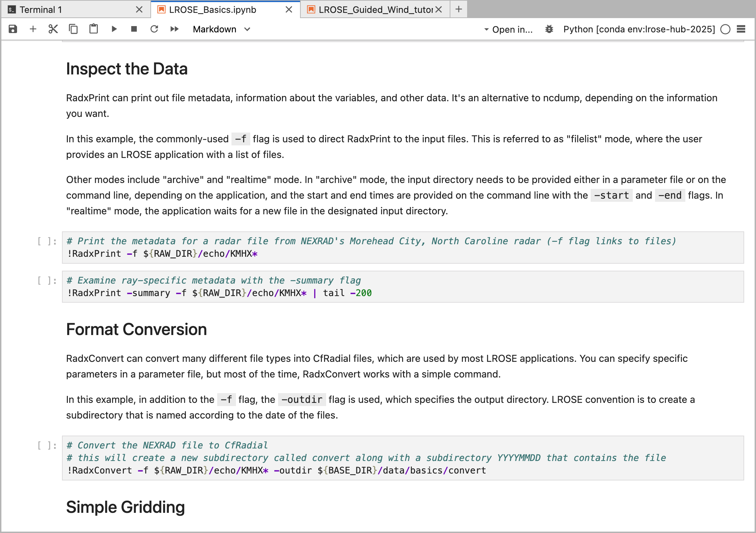
Task: Save the notebook with the floppy icon
Action: [13, 29]
